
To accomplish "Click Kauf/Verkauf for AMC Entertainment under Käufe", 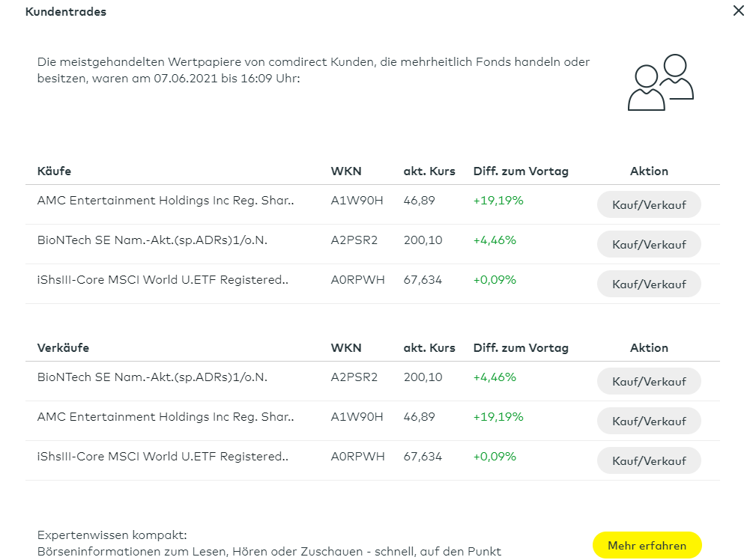I will (x=649, y=204).
